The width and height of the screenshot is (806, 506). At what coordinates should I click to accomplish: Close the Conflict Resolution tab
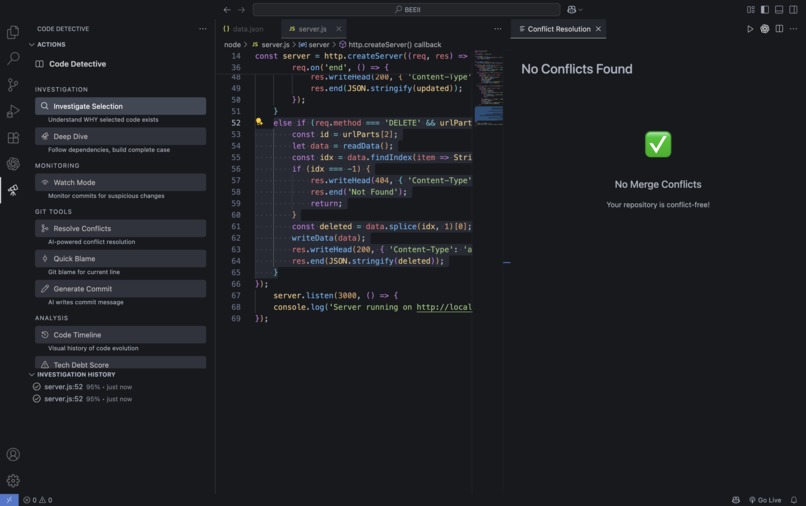[598, 29]
